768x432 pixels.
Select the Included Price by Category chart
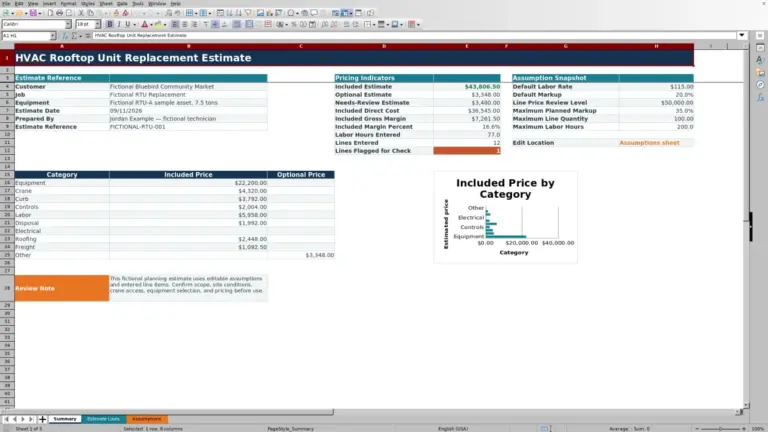coord(505,217)
